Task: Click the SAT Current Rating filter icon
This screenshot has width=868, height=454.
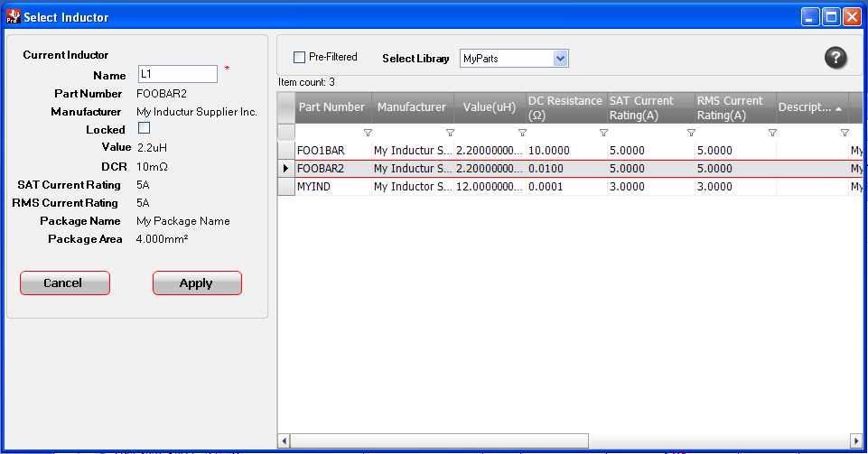Action: 691,133
